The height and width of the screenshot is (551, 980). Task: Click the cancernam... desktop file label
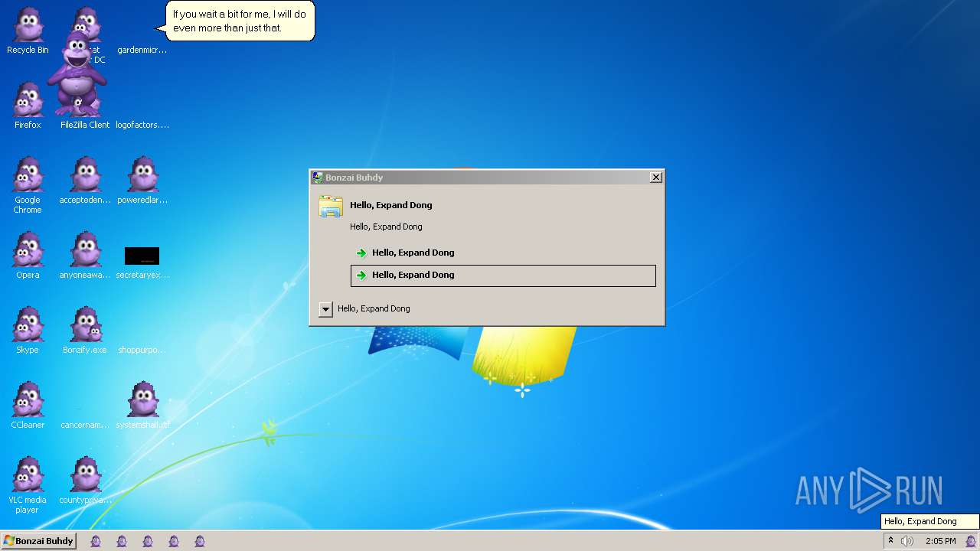(x=85, y=425)
